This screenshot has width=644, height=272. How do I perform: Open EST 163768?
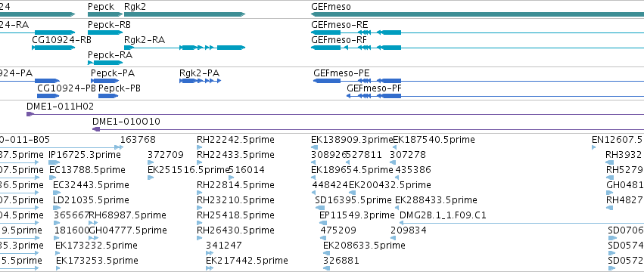pos(138,140)
